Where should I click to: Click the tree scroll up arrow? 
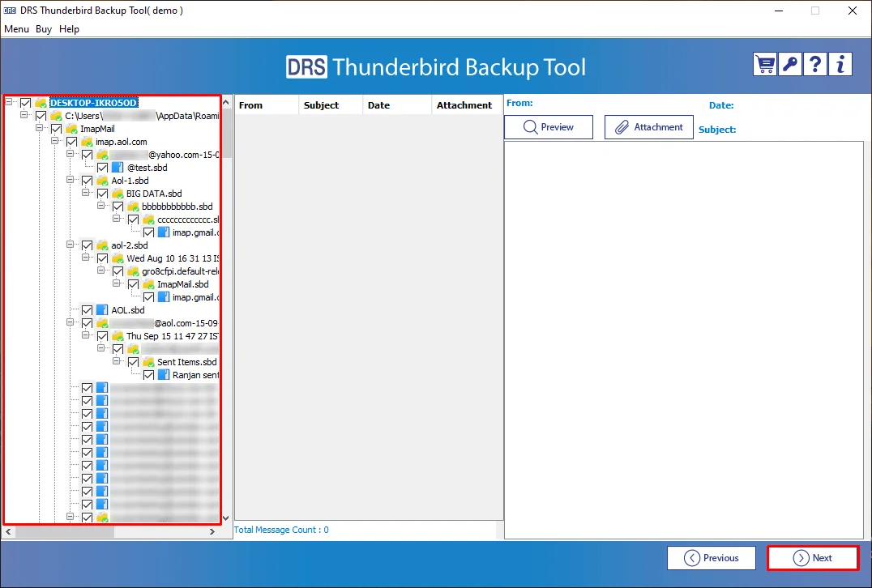[x=226, y=102]
